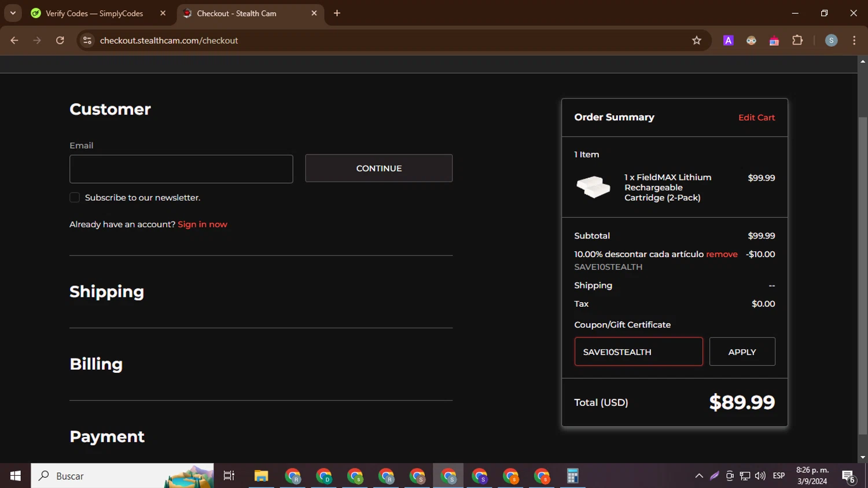Show hidden system tray icons
868x488 pixels.
point(699,476)
